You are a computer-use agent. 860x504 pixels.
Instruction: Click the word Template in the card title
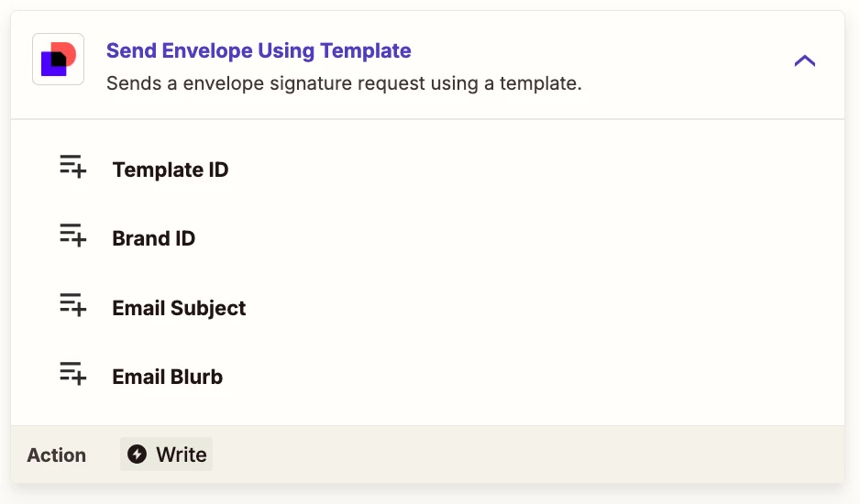point(366,50)
